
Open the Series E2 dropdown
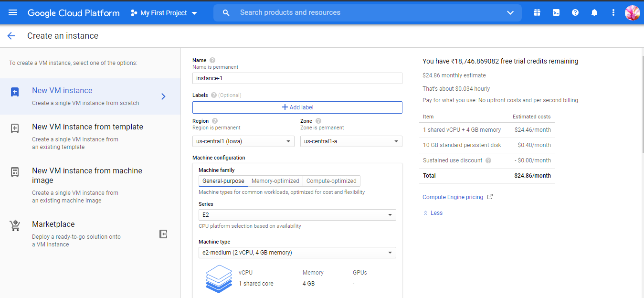coord(297,215)
